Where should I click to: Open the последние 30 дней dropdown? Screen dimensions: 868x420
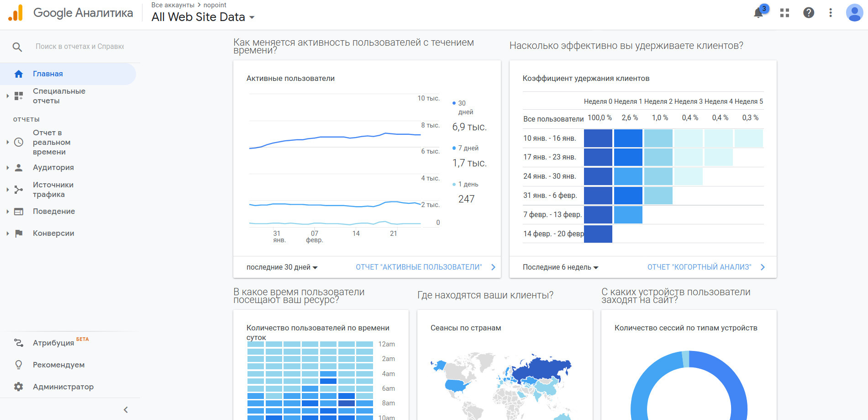(282, 267)
